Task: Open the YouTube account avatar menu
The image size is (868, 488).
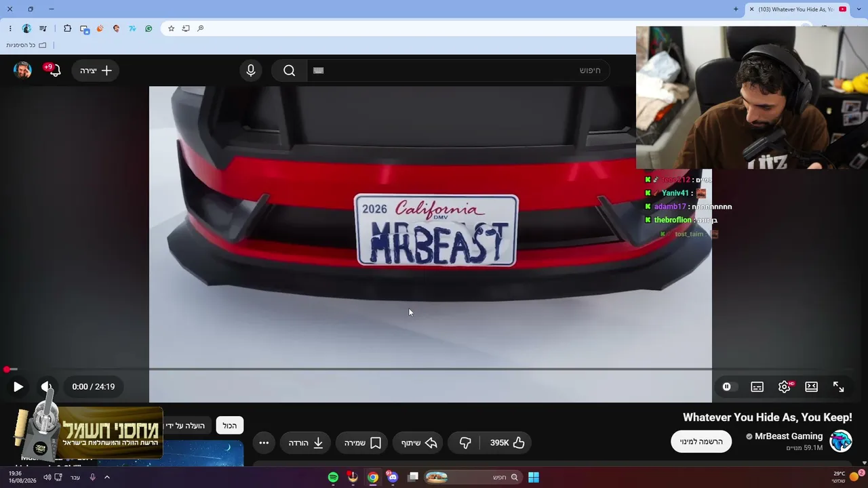Action: click(x=22, y=70)
